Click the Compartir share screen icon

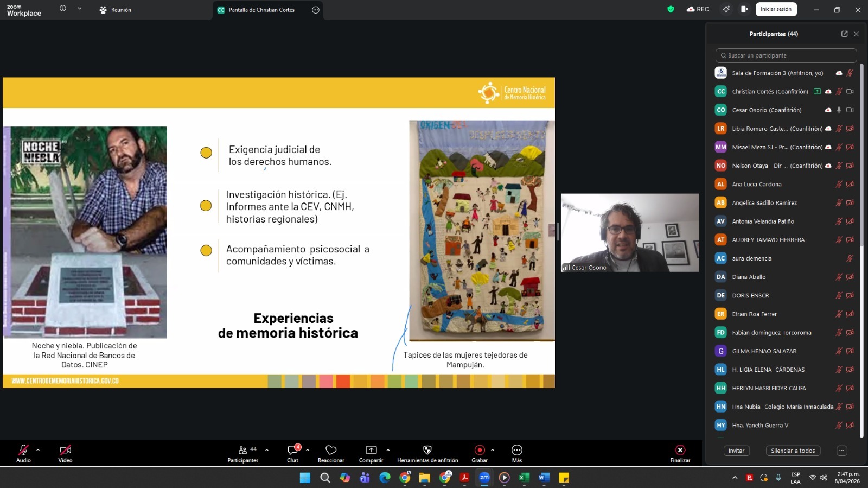(x=371, y=451)
